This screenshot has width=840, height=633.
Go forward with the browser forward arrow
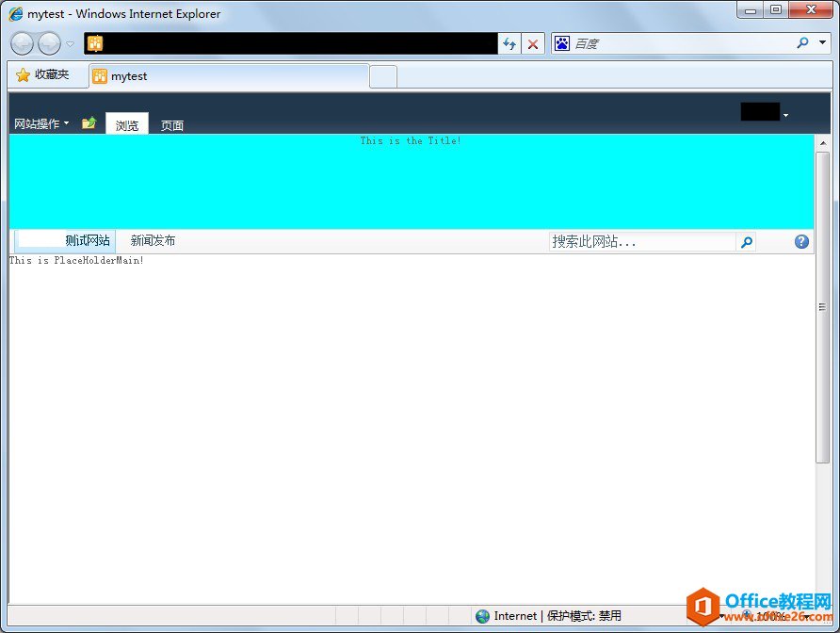coord(49,43)
